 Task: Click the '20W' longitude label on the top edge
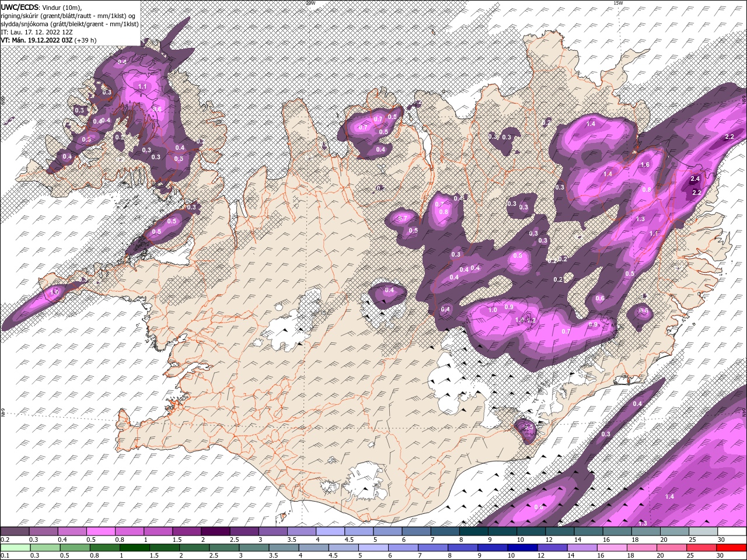pos(310,3)
